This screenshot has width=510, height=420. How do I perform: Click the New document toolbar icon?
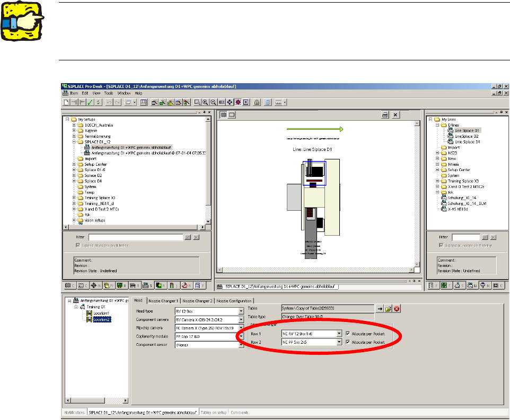point(66,102)
